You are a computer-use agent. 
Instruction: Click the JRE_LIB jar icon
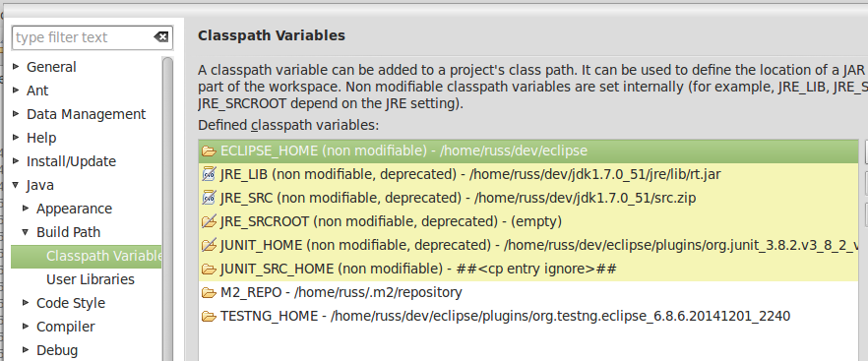tap(209, 174)
